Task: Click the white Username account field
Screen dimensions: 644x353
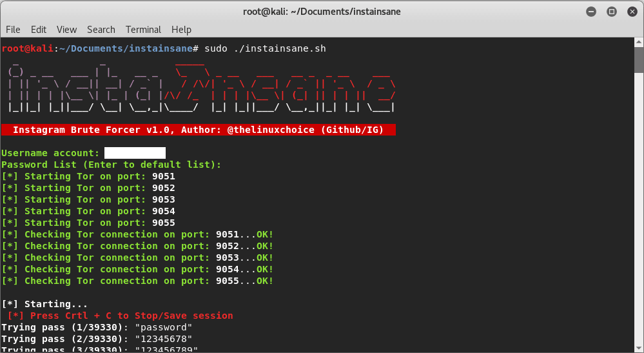Action: pos(135,153)
